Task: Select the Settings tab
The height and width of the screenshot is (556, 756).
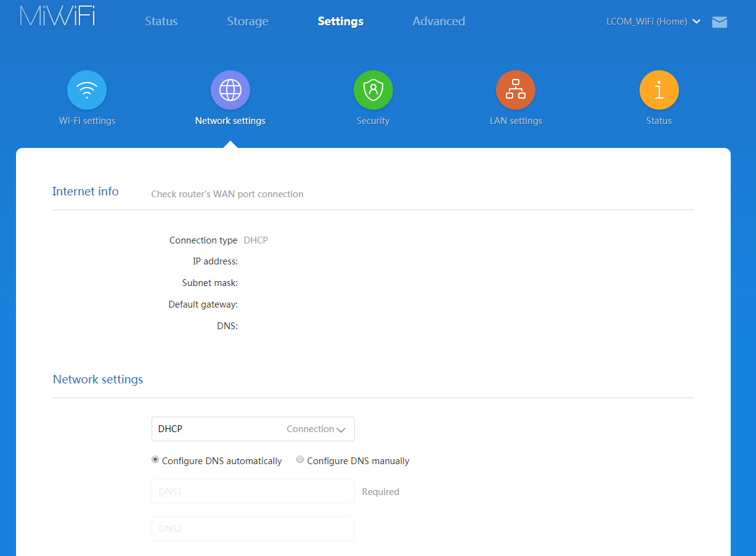Action: (341, 22)
